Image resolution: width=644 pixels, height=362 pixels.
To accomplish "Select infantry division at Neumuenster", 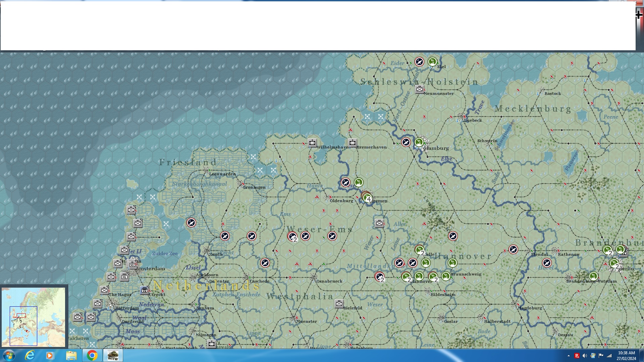I will pyautogui.click(x=419, y=89).
